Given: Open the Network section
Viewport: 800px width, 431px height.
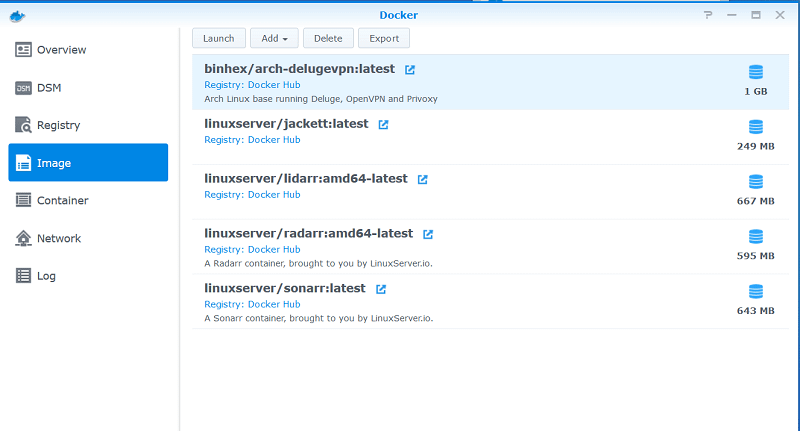Looking at the screenshot, I should [88, 238].
